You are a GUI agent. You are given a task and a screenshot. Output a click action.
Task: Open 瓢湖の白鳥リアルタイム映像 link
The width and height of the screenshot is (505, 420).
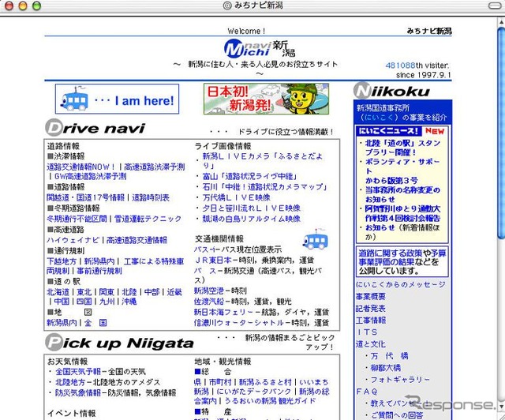[x=251, y=219]
